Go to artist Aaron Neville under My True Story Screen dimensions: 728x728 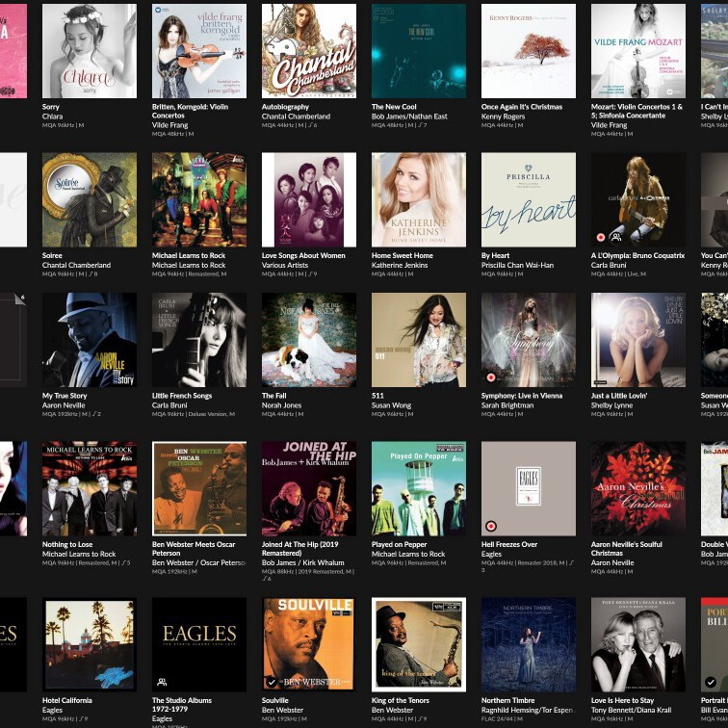(64, 405)
